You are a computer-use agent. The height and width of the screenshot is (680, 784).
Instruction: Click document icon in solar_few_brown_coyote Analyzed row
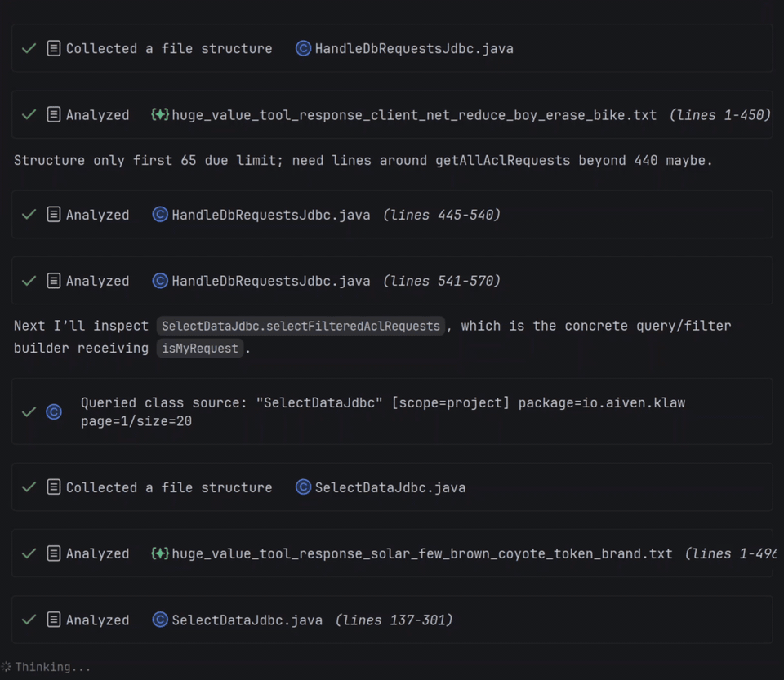[x=54, y=553]
